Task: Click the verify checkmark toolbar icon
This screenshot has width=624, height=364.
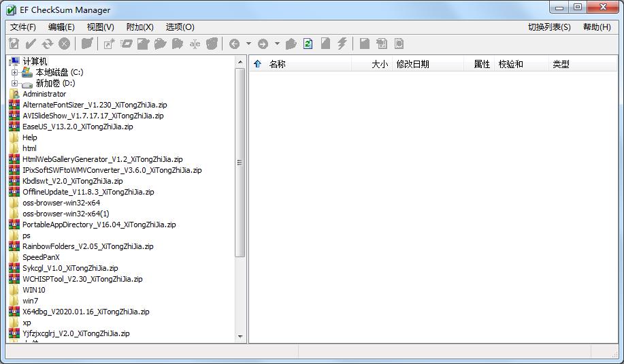Action: [x=31, y=44]
